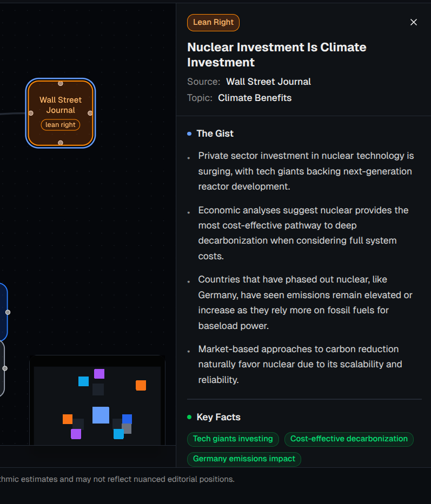
Task: Click the gray square in minimap
Action: [127, 429]
